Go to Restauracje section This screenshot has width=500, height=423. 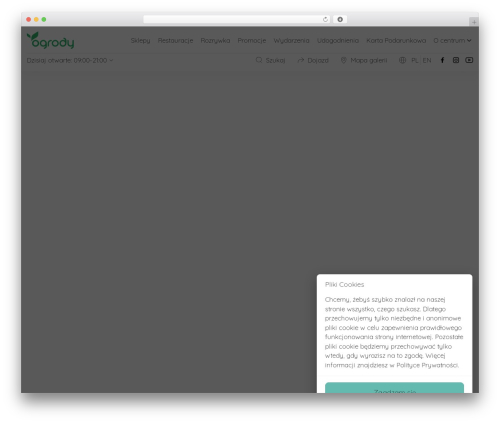pyautogui.click(x=175, y=41)
